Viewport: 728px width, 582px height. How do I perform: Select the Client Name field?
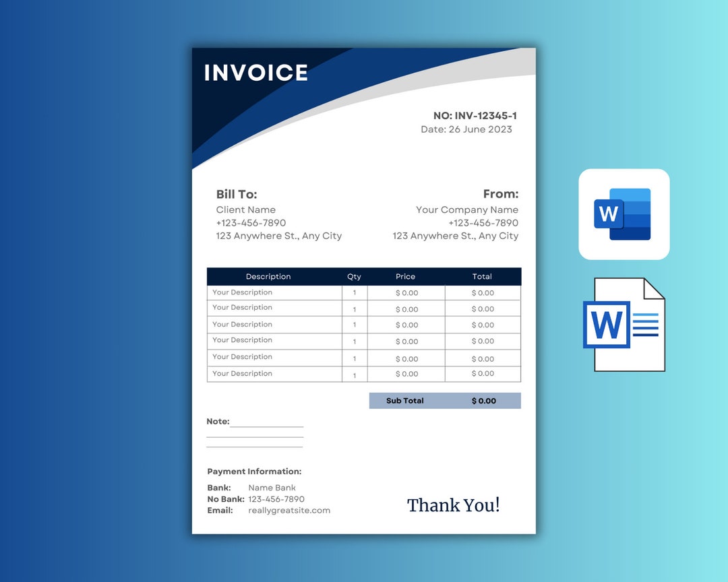pyautogui.click(x=245, y=209)
